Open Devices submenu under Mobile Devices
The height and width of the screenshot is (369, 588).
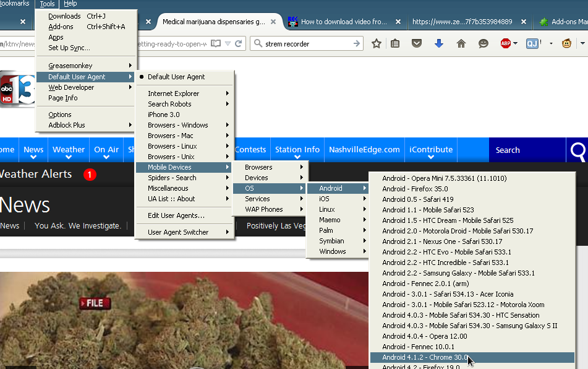coord(270,178)
